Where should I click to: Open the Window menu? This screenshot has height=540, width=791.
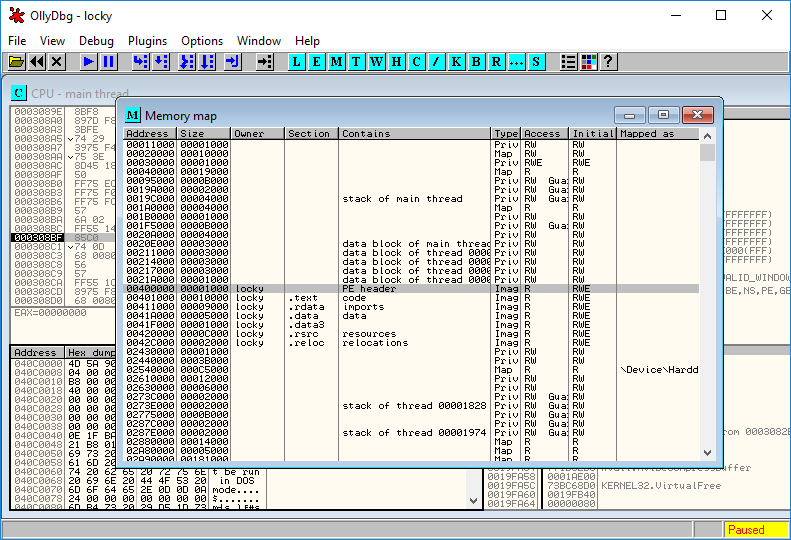[x=259, y=41]
